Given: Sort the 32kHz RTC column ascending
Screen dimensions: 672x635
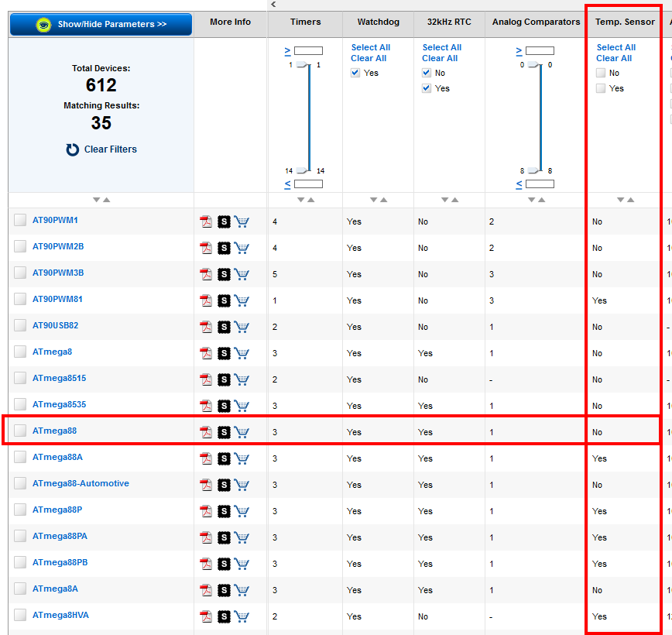Looking at the screenshot, I should (455, 200).
